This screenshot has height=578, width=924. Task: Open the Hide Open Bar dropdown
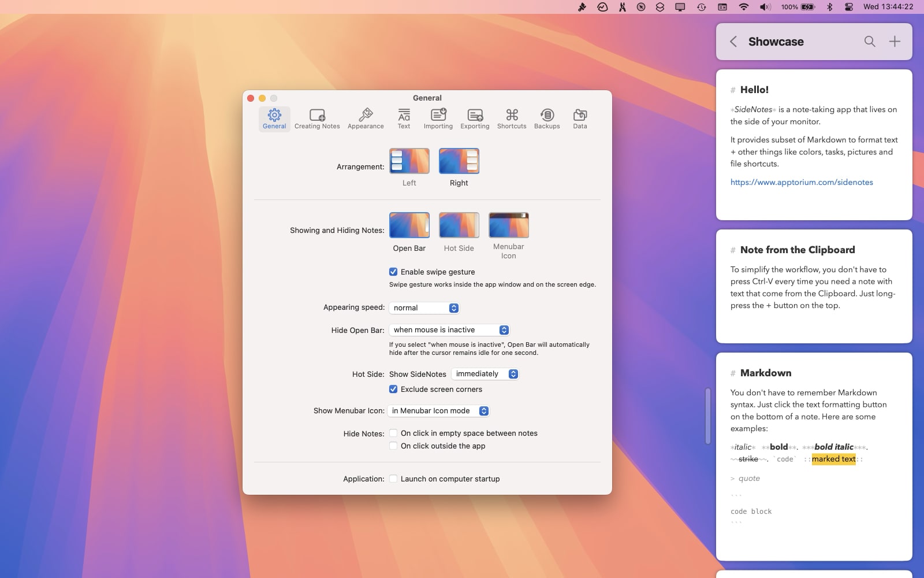(x=449, y=330)
